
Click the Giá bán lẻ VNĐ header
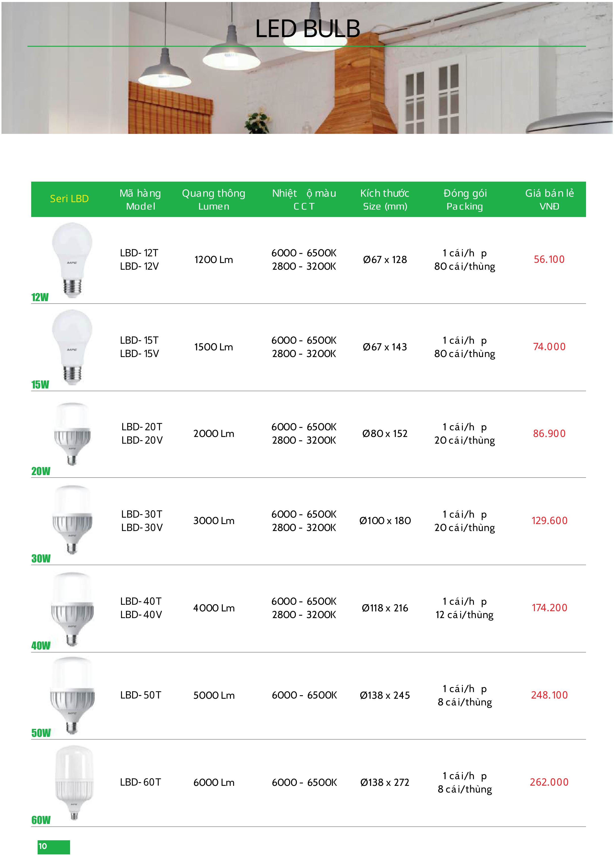(549, 200)
